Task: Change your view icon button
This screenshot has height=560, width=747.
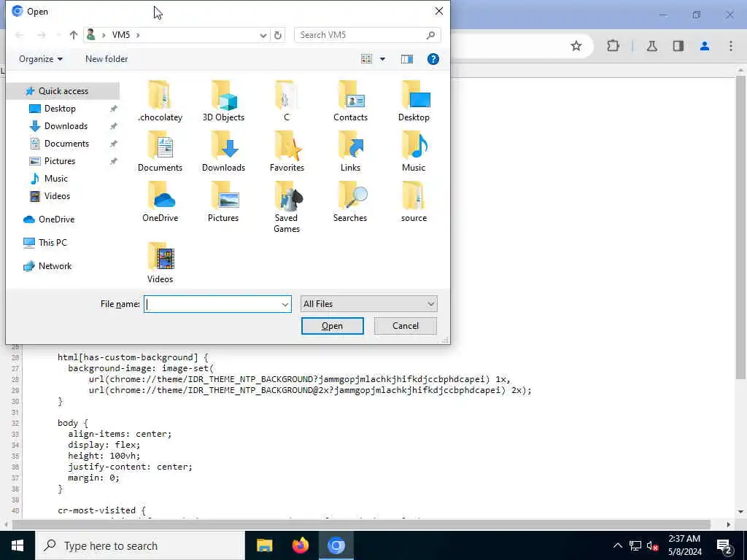Action: click(x=366, y=59)
